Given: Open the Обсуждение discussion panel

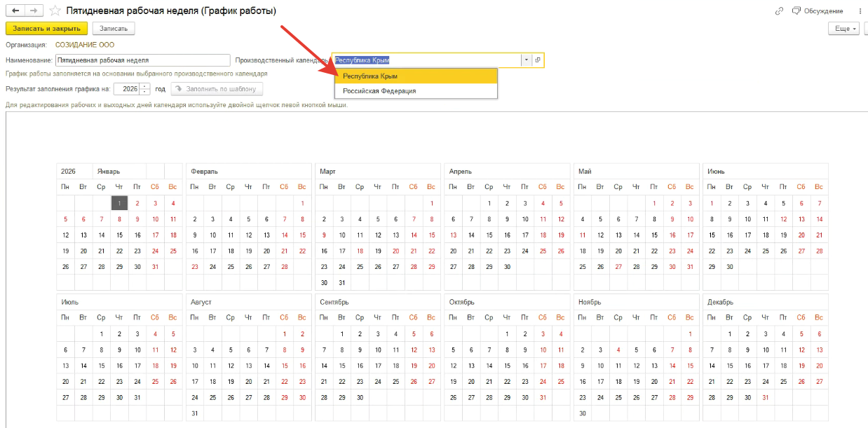Looking at the screenshot, I should click(x=818, y=11).
